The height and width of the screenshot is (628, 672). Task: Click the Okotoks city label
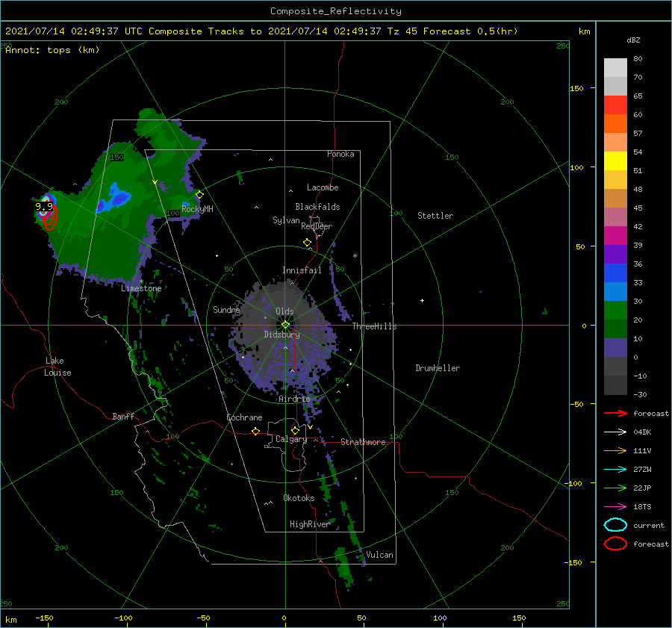click(299, 498)
